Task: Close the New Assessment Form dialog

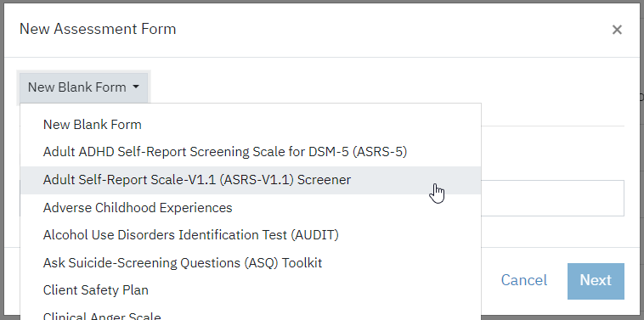Action: 617,30
